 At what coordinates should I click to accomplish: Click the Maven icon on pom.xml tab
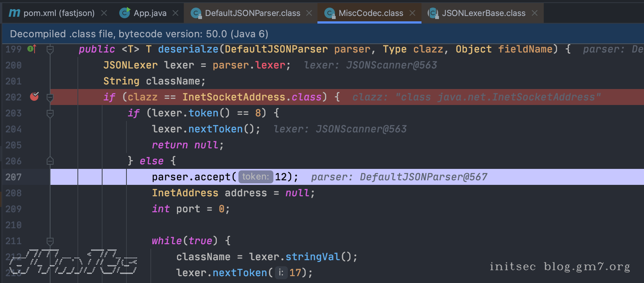click(14, 13)
